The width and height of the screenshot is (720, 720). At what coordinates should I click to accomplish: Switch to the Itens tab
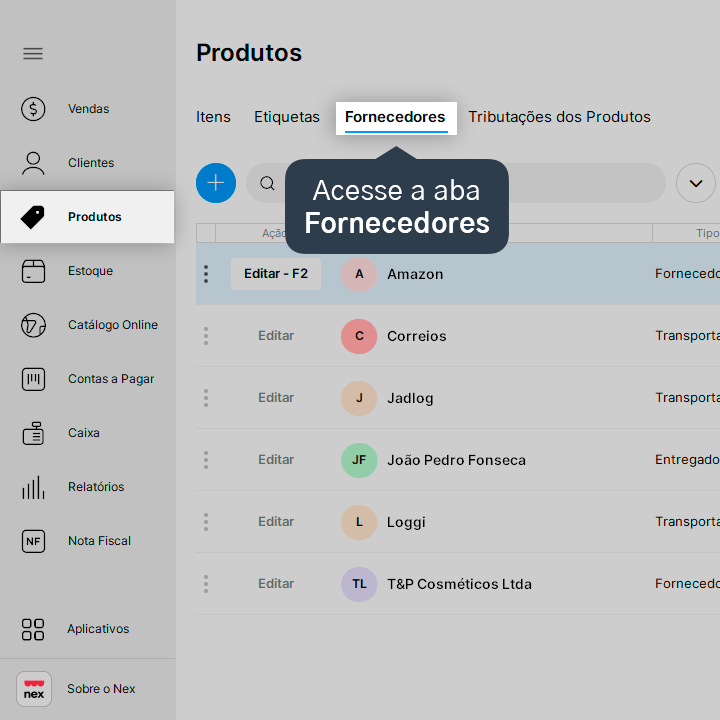pyautogui.click(x=214, y=117)
